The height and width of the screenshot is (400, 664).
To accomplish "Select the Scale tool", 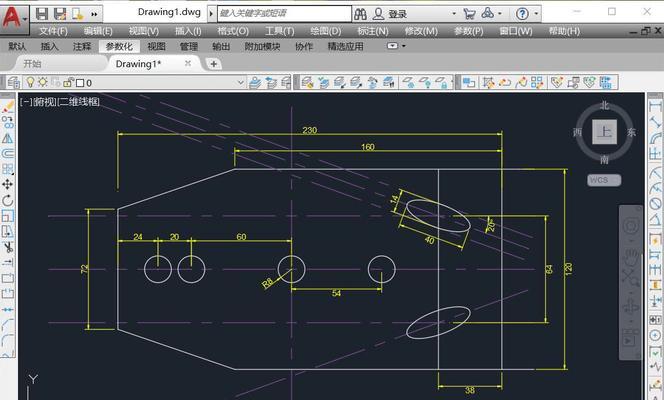I will [8, 216].
